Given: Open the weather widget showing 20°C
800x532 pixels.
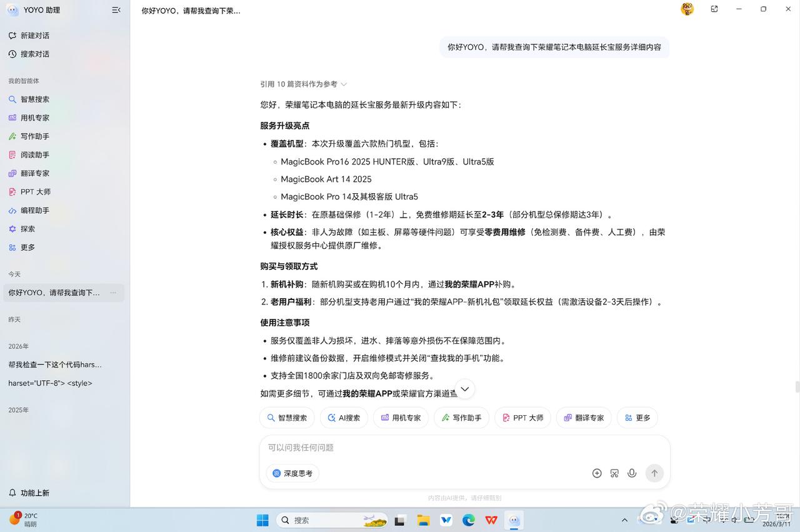Looking at the screenshot, I should point(23,519).
